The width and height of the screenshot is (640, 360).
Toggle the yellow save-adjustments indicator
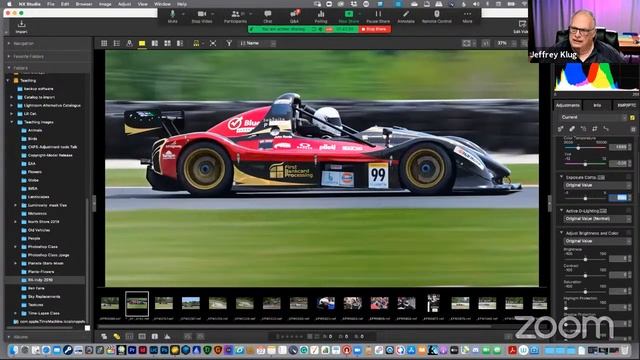point(632,118)
